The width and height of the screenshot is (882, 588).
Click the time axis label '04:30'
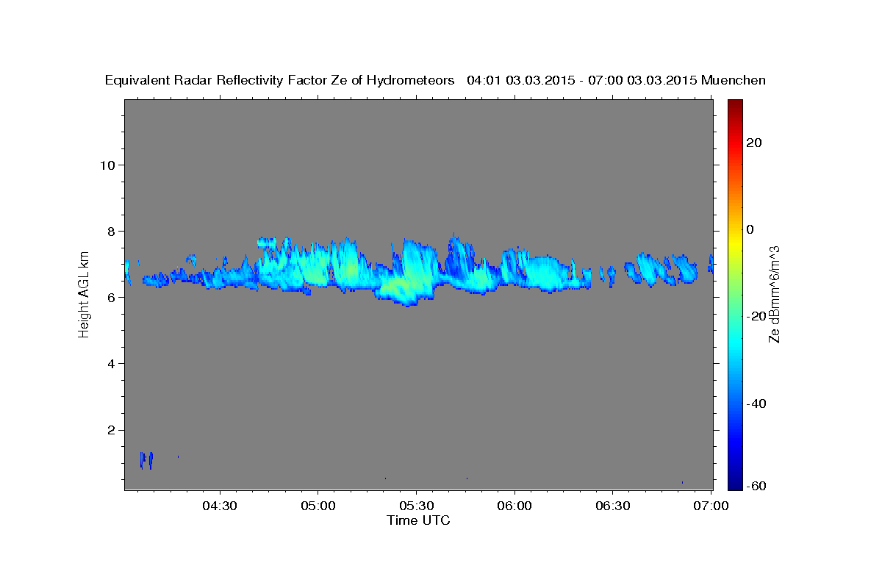[220, 506]
